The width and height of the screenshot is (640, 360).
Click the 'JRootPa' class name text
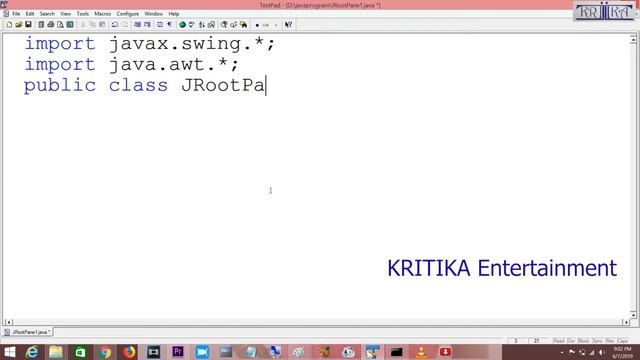click(x=223, y=85)
